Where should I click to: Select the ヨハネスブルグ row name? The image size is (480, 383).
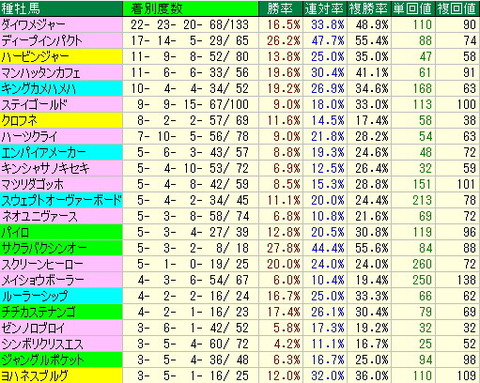pos(61,376)
